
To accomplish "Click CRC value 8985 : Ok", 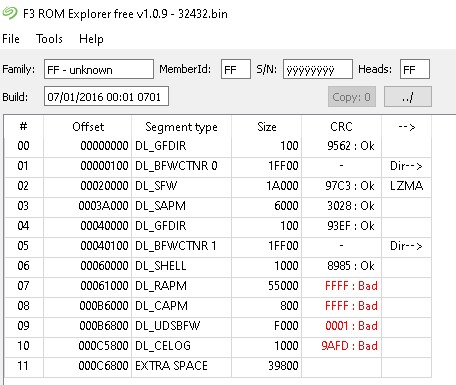I will [351, 266].
